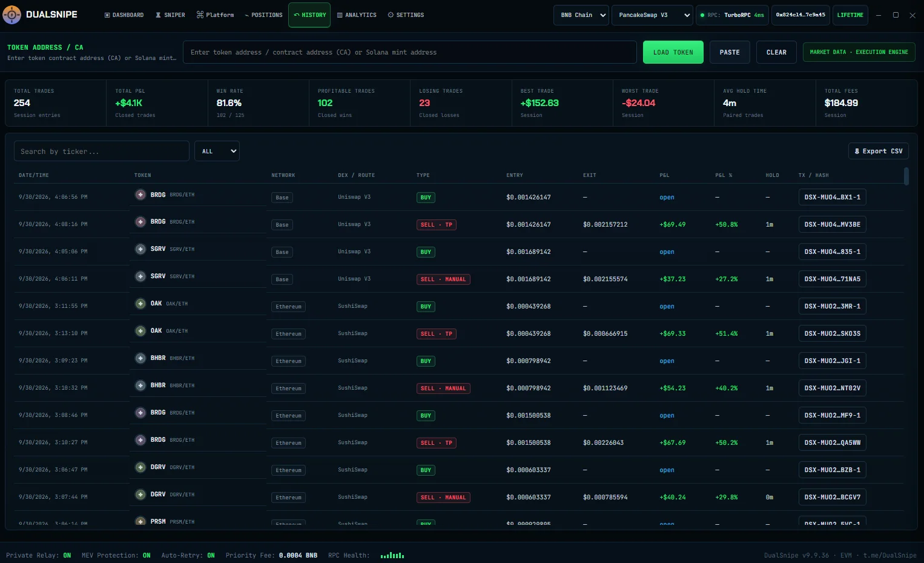Click the Load Token button

click(x=673, y=52)
